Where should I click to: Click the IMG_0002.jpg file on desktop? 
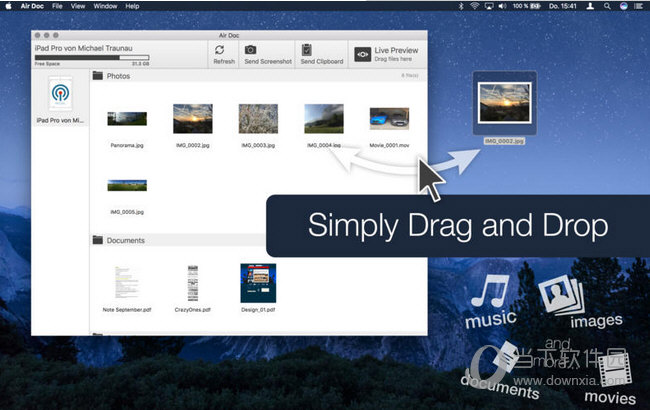tap(504, 103)
